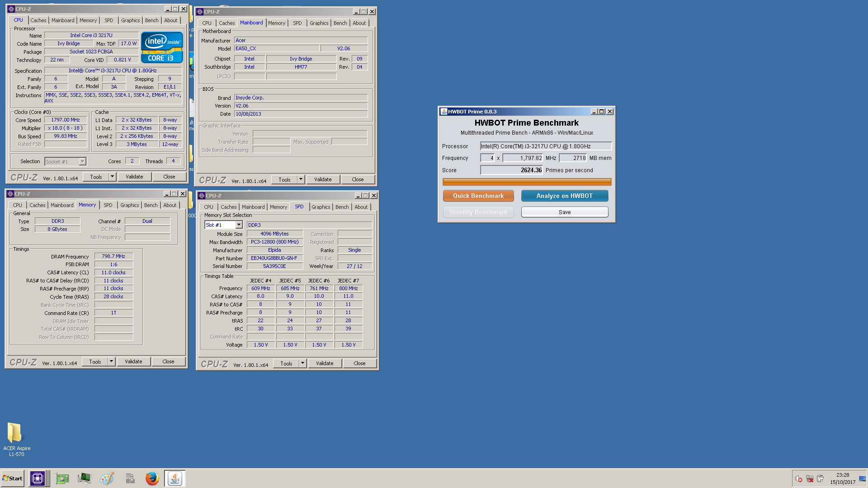Expand the Slot #1 memory slot dropdown
This screenshot has width=868, height=488.
(239, 225)
